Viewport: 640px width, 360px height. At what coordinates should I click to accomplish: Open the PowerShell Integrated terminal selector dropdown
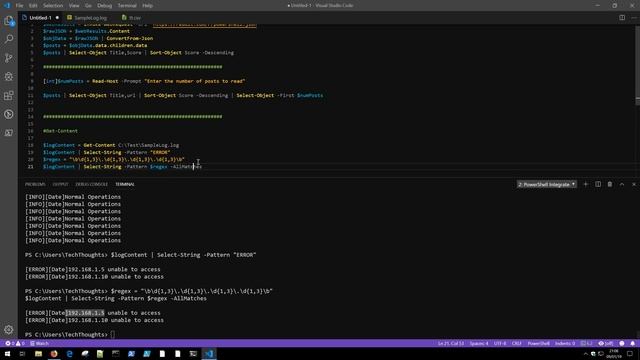[547, 184]
